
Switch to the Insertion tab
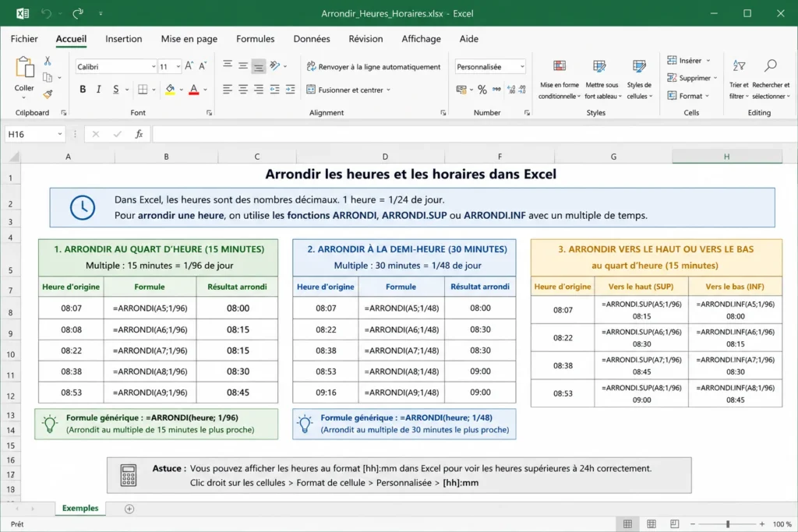click(124, 39)
